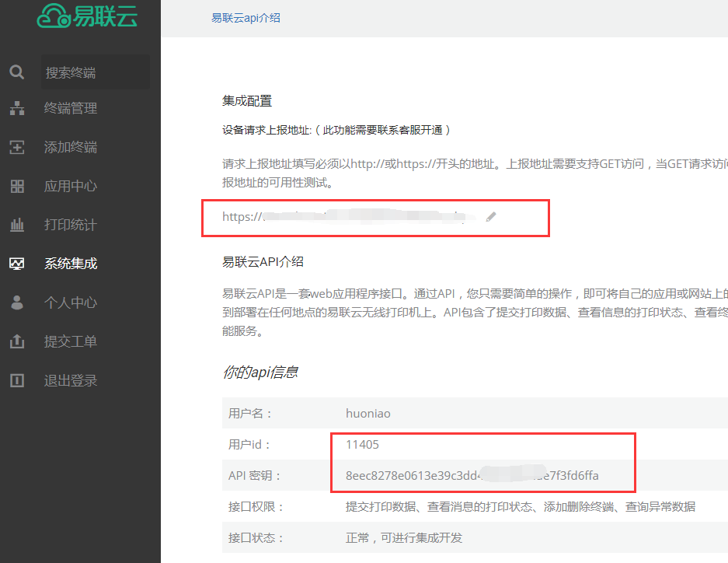Click the 正常，可进行集成开发 status text

(x=404, y=537)
